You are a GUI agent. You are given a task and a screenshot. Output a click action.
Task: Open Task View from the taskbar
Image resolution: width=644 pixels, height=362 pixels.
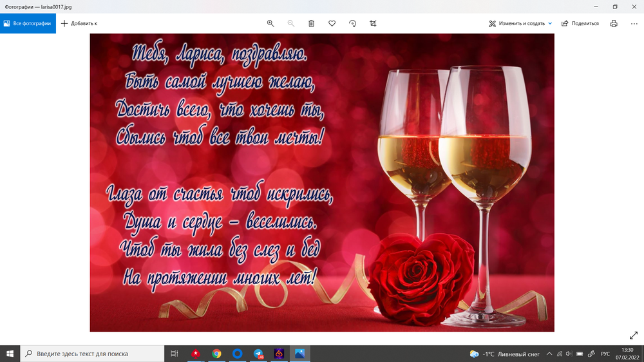click(174, 354)
